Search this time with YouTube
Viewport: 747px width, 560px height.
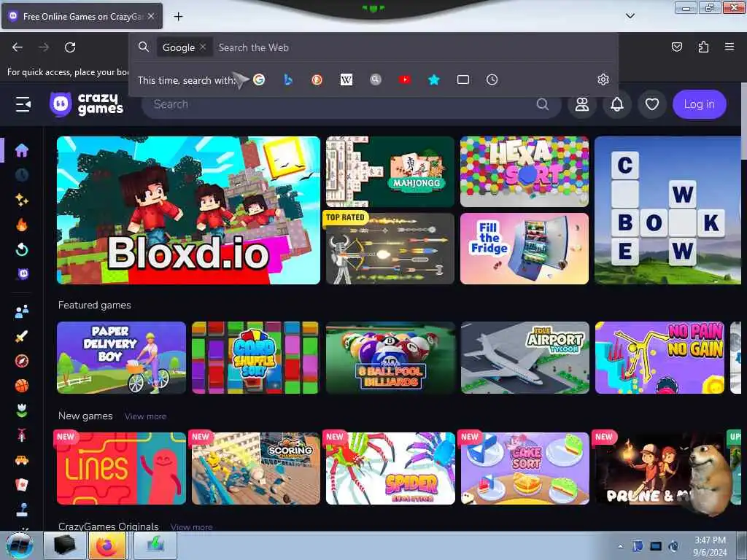coord(404,79)
